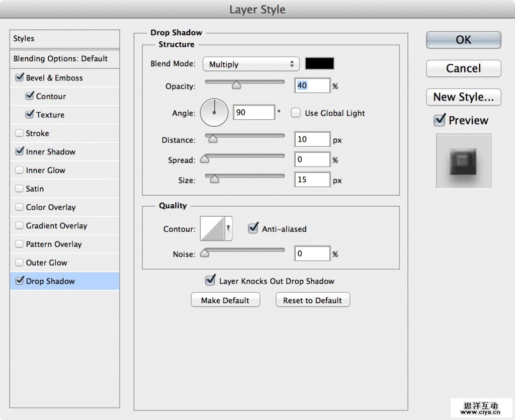Click the Make Default button

point(225,300)
